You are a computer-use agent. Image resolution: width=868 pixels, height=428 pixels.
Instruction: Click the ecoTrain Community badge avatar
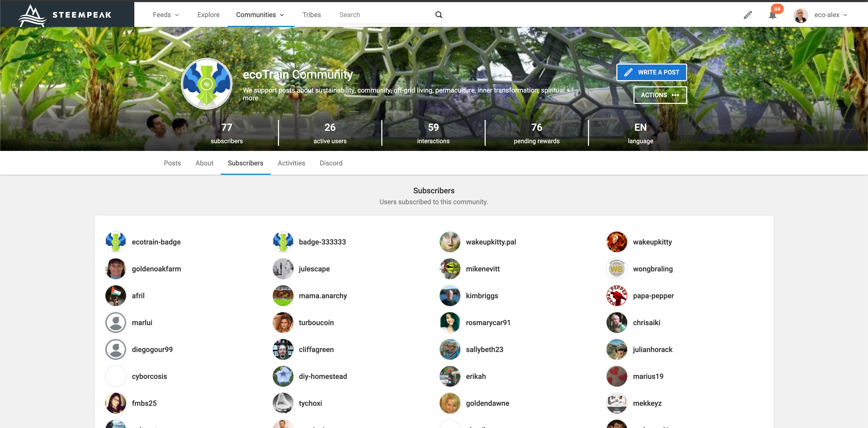coord(207,84)
